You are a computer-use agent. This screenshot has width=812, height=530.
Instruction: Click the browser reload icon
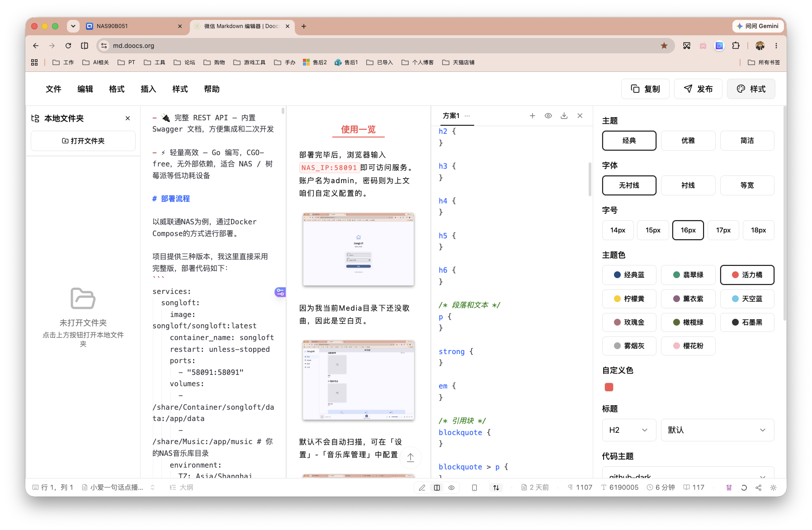(x=68, y=46)
